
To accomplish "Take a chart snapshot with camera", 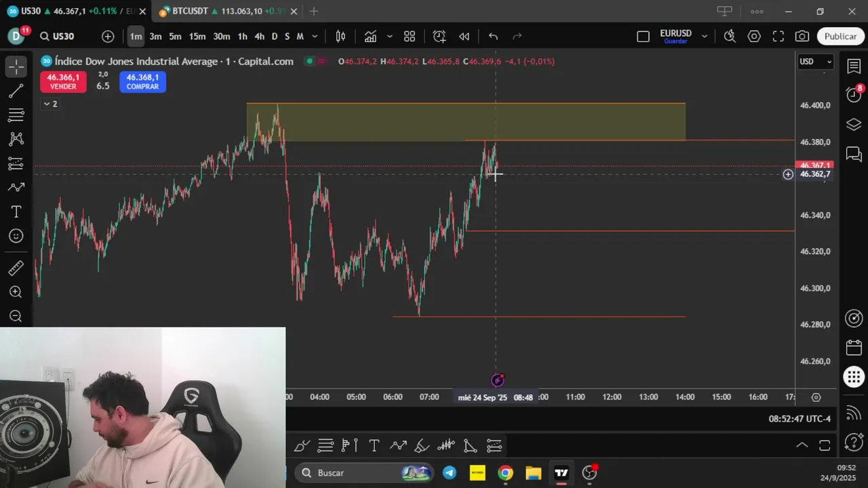I will click(802, 37).
